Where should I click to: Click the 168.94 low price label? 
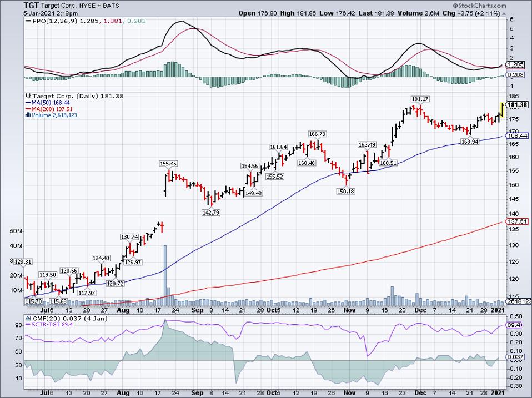pyautogui.click(x=470, y=142)
